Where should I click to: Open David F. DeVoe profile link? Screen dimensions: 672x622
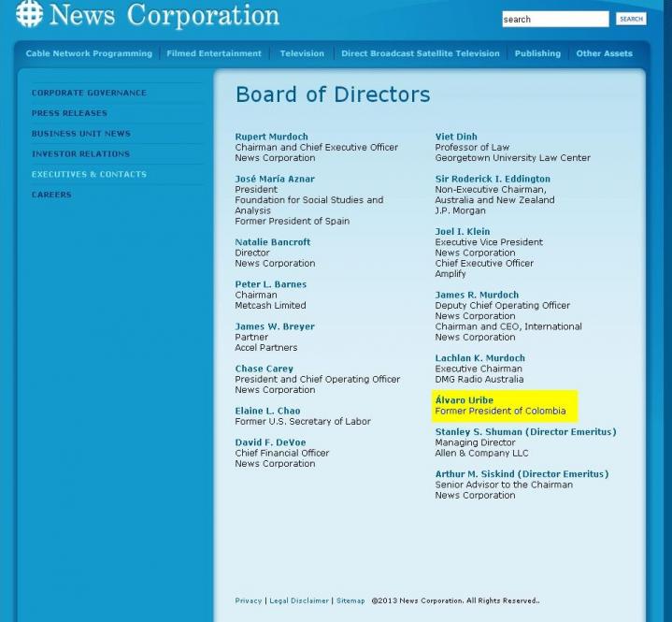click(x=270, y=442)
